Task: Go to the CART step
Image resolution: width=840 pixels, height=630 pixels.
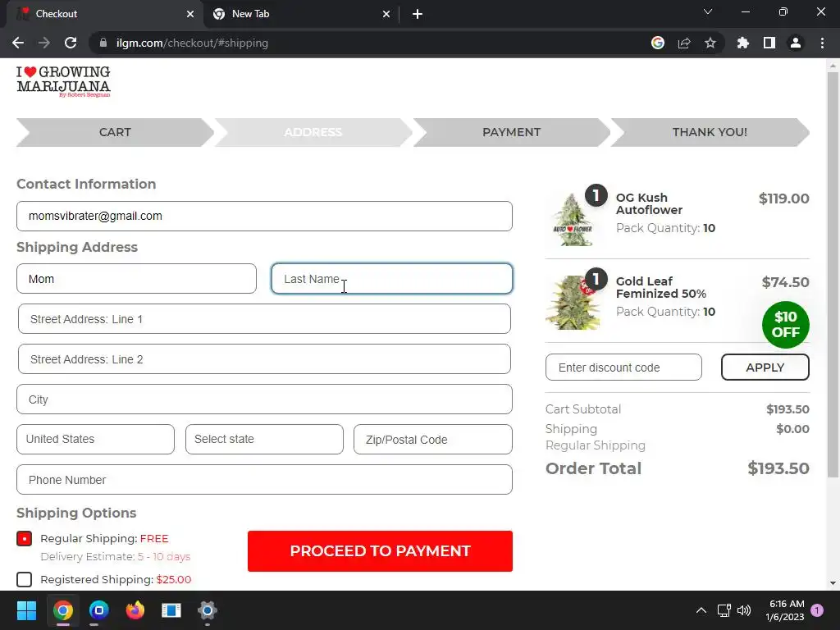Action: coord(115,132)
